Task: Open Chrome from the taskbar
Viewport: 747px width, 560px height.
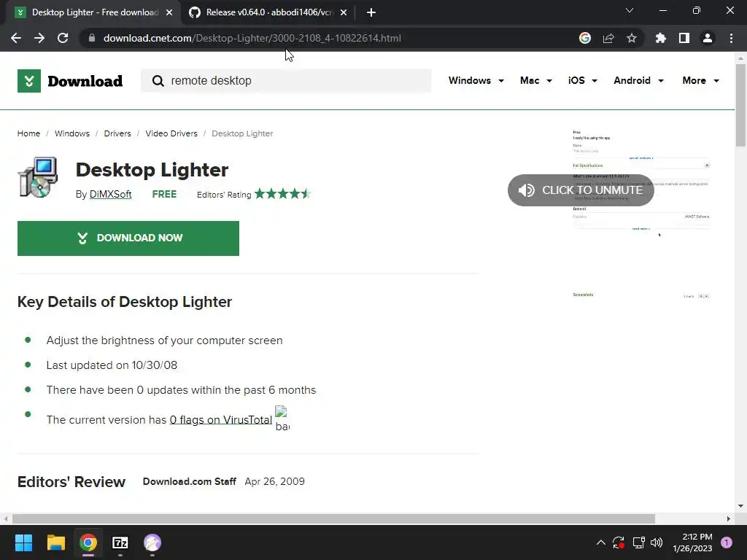Action: (x=88, y=542)
